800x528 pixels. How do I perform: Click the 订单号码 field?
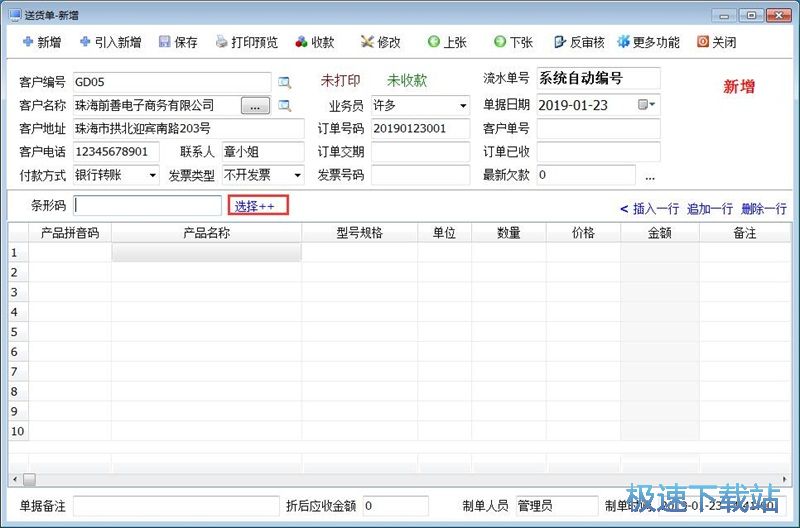coord(420,129)
